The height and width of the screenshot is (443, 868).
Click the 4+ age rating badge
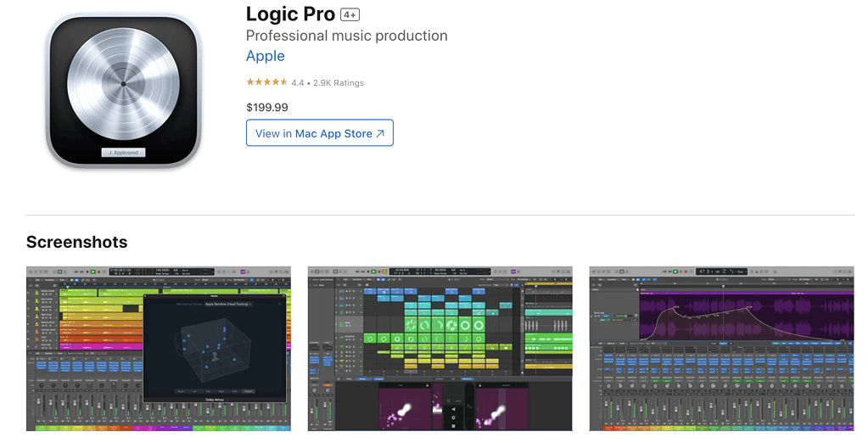click(x=350, y=15)
